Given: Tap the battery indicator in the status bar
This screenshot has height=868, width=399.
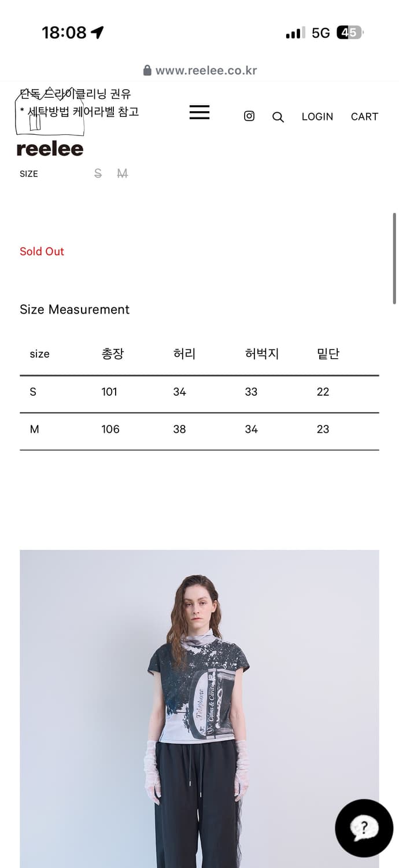Looking at the screenshot, I should point(349,33).
